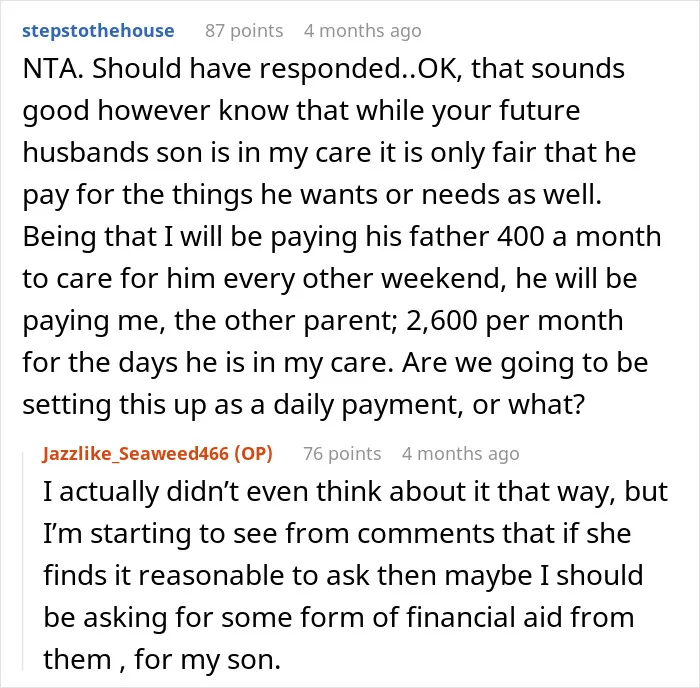Viewport: 700px width, 688px height.
Task: Open the OP reply's 4 months ago timestamp
Action: pyautogui.click(x=460, y=454)
